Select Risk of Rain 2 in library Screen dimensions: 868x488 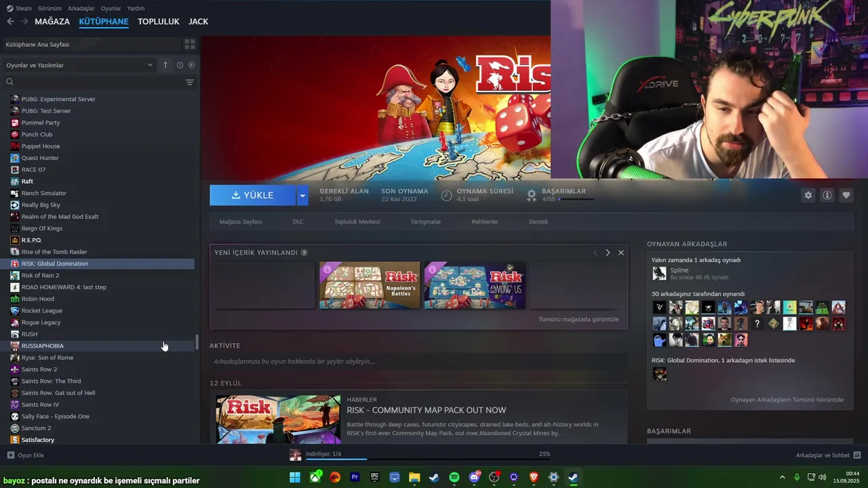click(x=40, y=275)
